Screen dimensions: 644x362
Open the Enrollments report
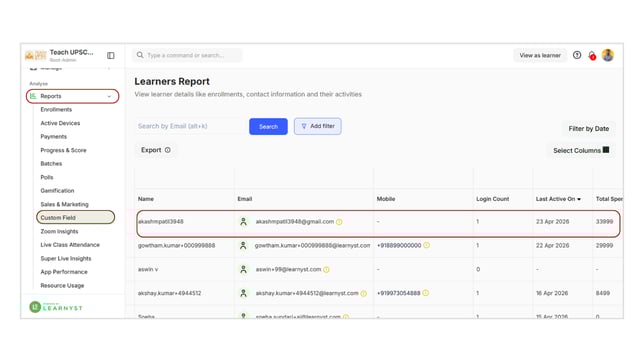tap(56, 109)
